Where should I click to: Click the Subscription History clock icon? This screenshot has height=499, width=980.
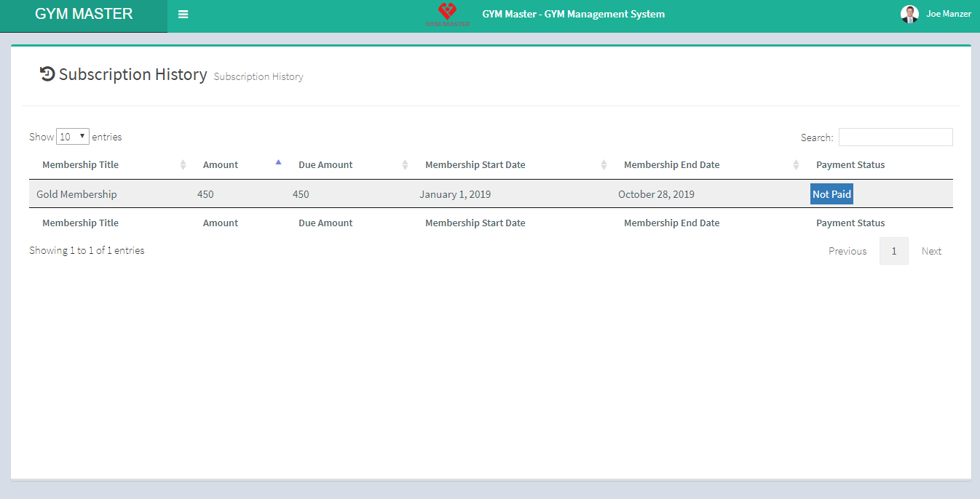point(47,74)
